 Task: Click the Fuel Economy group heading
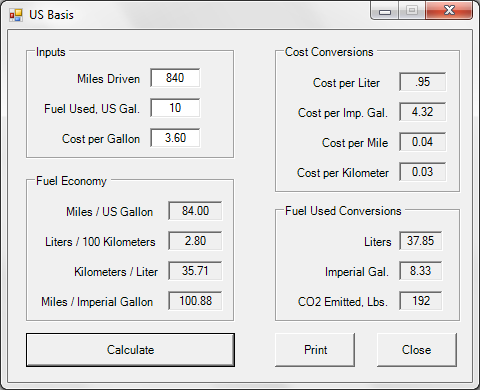(71, 181)
